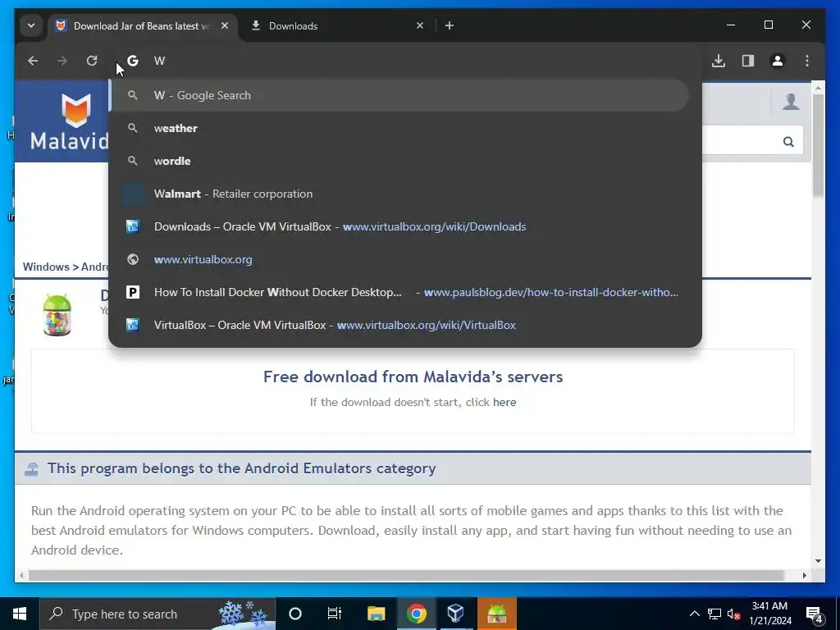
Task: Open the How To Install Docker suggestion
Action: 399,293
